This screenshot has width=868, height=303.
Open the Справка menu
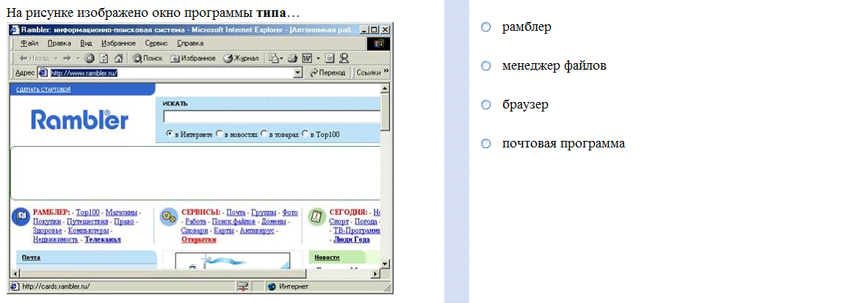click(x=190, y=43)
